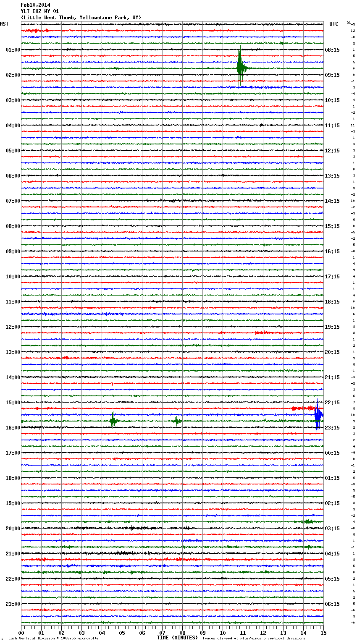
Task: Select the 20:00 MST hour label
Action: 13,529
